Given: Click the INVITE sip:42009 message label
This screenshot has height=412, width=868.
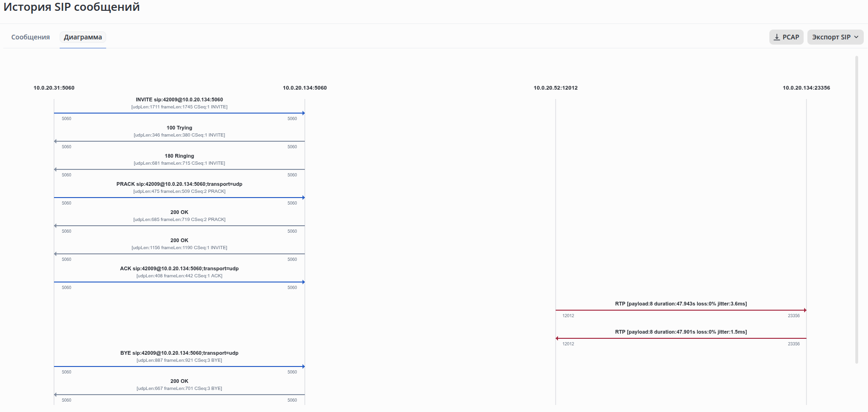Looking at the screenshot, I should 179,99.
